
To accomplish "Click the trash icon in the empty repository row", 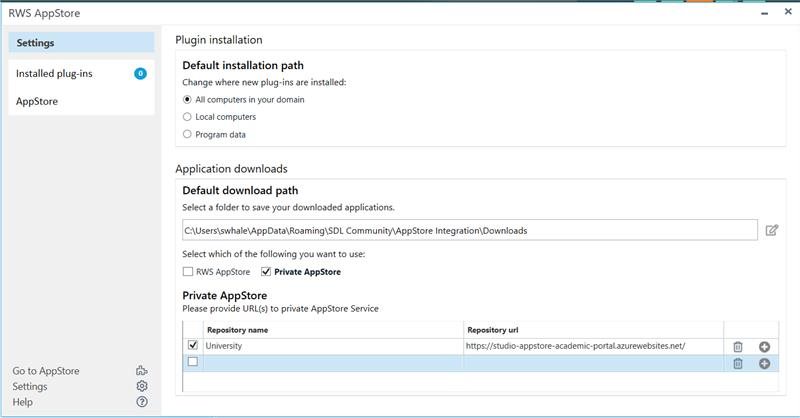I will coord(738,364).
